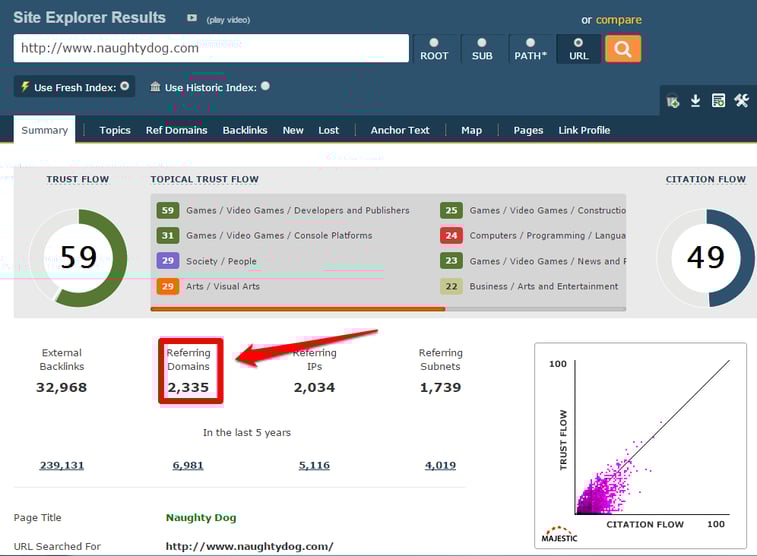Click the TRUST FLOW heading
This screenshot has height=556, width=757.
coord(78,180)
